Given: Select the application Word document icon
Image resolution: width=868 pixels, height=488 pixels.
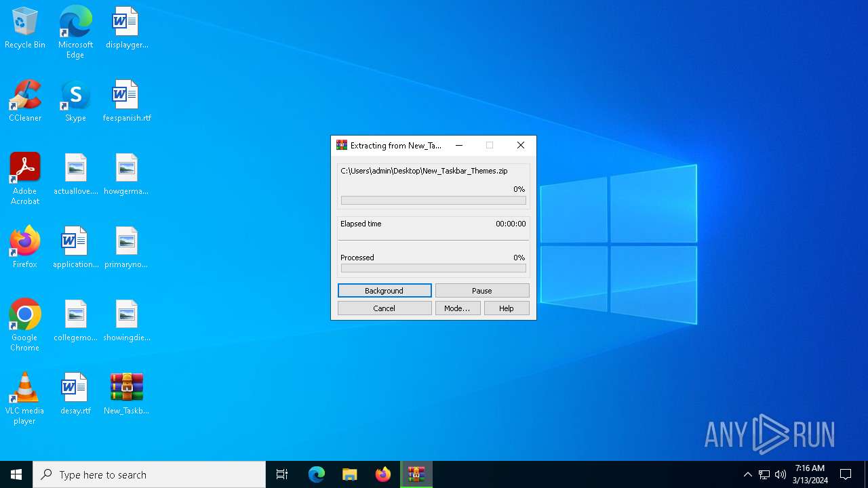Looking at the screenshot, I should (75, 247).
